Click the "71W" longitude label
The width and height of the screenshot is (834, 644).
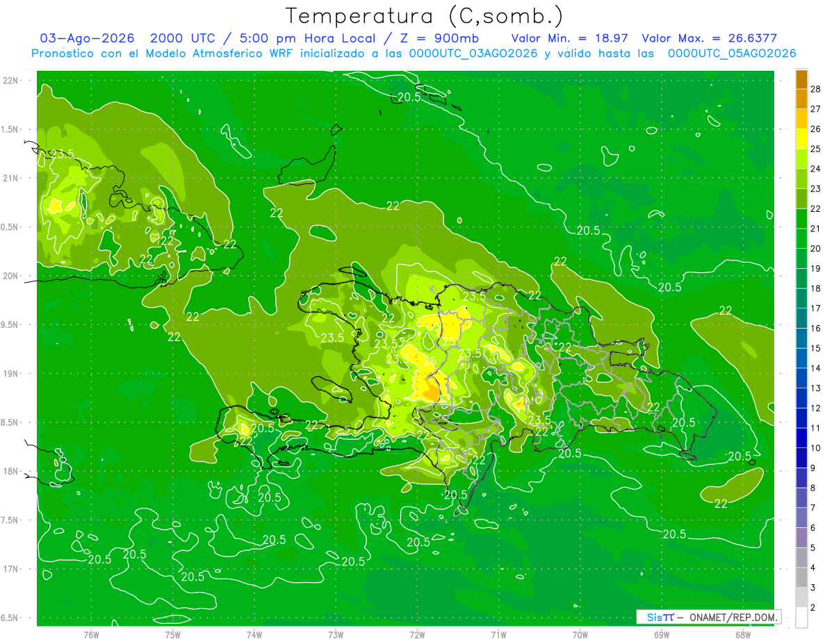coord(498,635)
